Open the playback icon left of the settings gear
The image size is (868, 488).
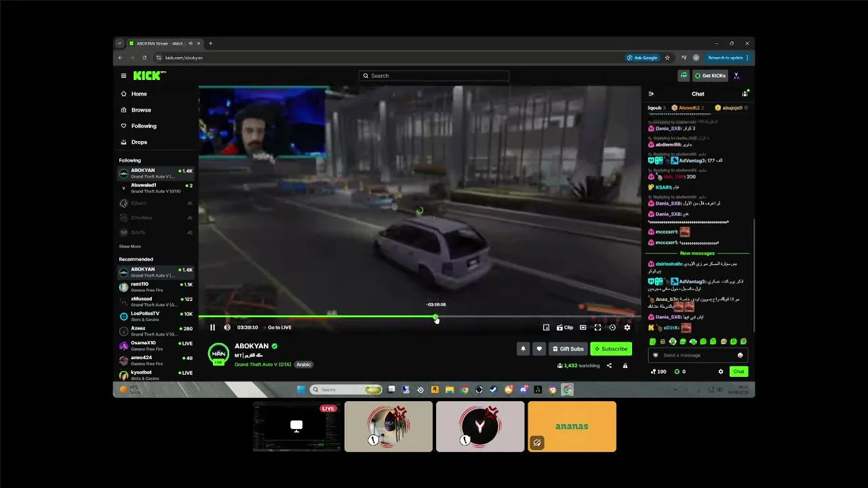[612, 327]
